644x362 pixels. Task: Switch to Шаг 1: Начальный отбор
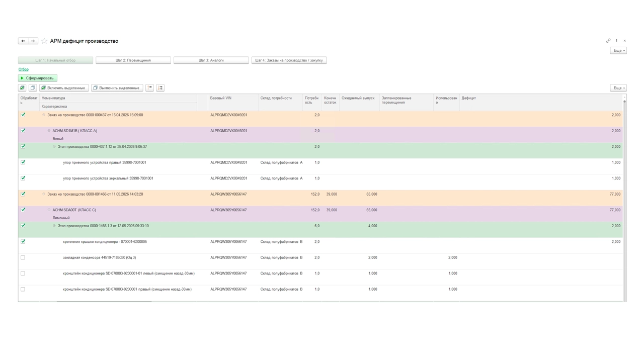(55, 60)
